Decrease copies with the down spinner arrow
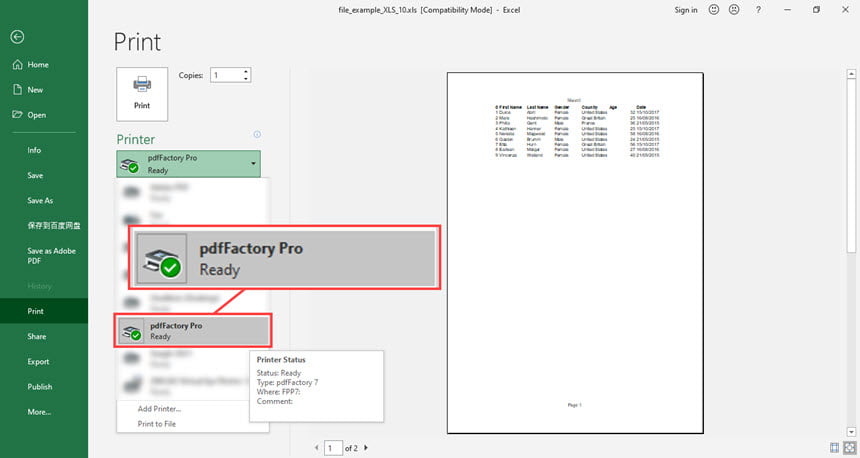The image size is (860, 458). point(246,79)
